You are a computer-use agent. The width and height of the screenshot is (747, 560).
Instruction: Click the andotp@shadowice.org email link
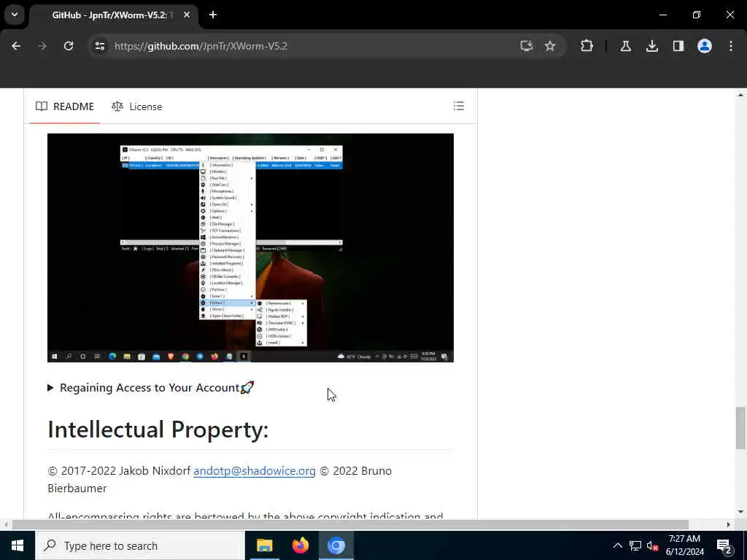[x=255, y=471]
